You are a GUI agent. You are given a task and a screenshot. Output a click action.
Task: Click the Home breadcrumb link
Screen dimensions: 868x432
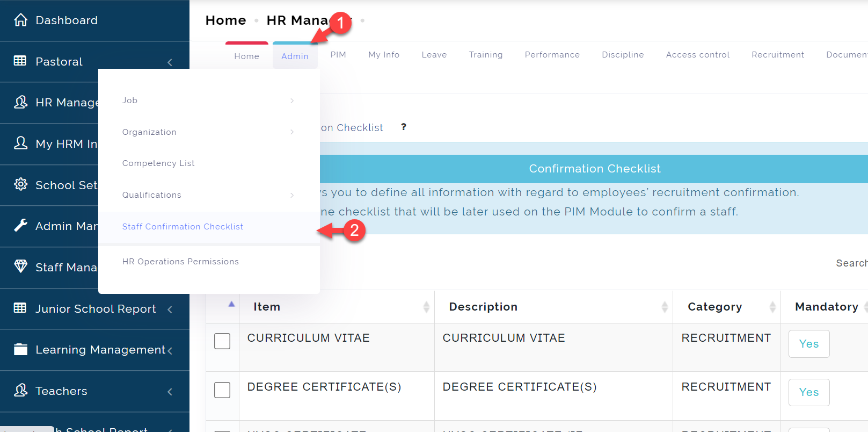pos(226,20)
